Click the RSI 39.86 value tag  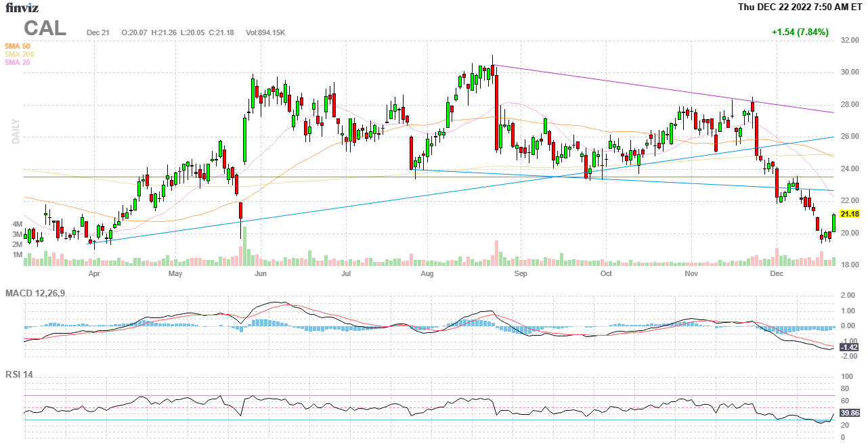(x=849, y=413)
